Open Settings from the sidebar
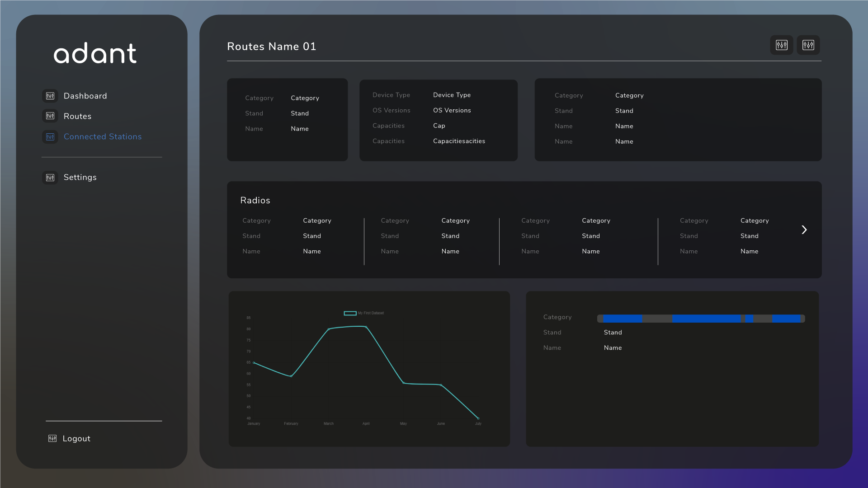The height and width of the screenshot is (488, 868). point(80,177)
